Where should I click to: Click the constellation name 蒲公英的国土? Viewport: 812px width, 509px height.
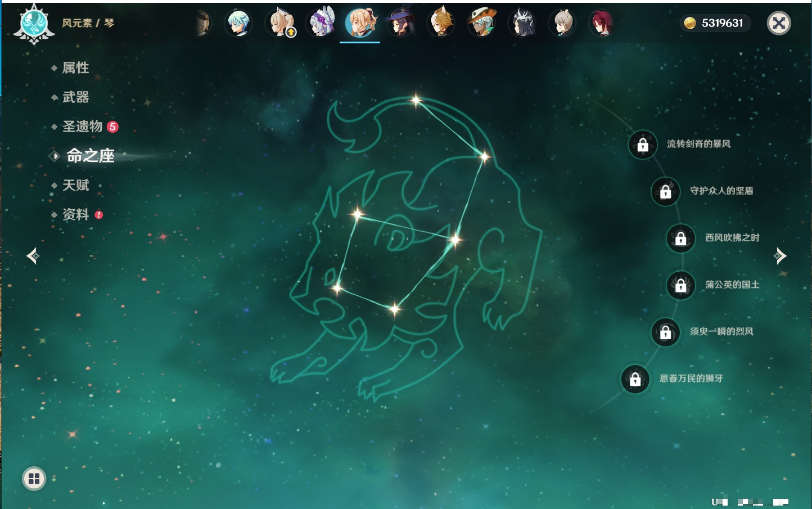point(732,285)
